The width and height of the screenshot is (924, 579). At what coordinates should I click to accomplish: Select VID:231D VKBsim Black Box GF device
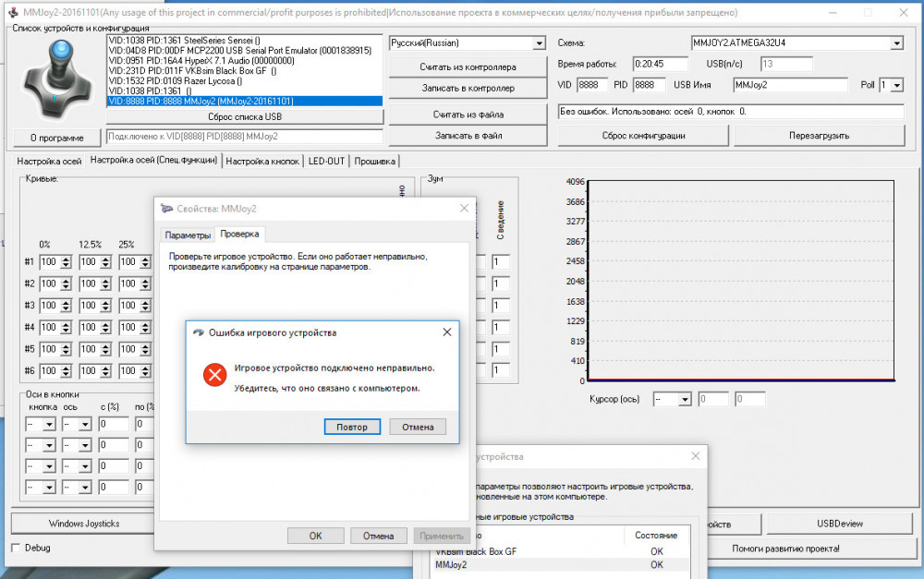(x=245, y=71)
